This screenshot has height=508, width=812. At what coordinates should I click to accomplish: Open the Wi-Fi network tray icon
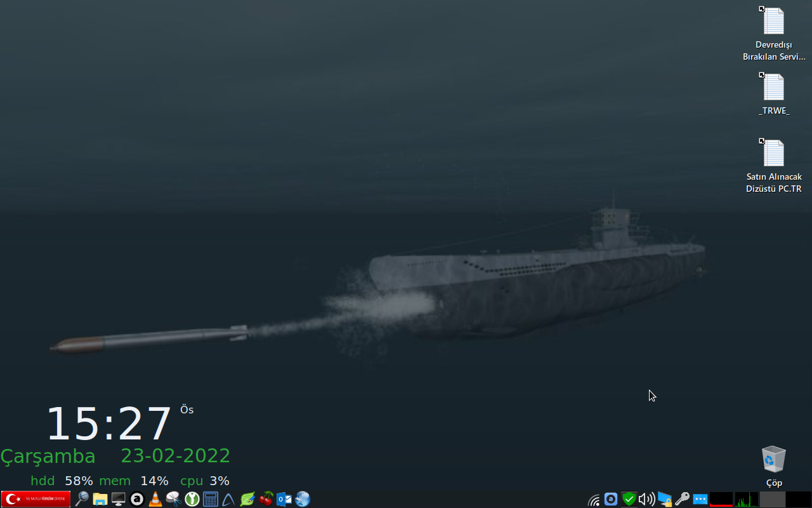[594, 500]
